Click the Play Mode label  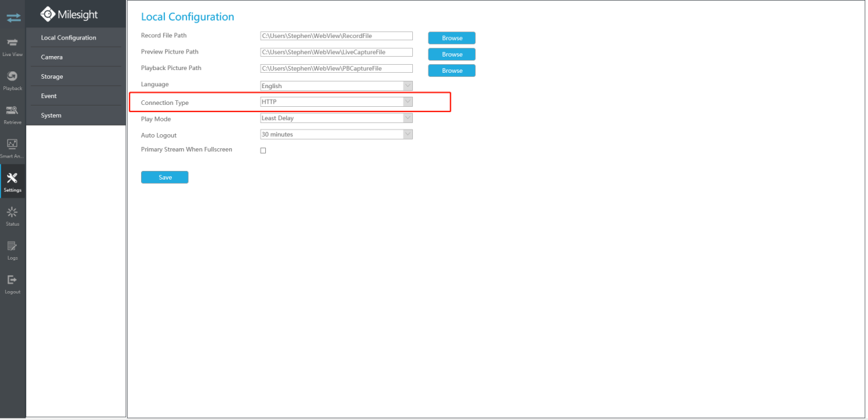point(156,119)
